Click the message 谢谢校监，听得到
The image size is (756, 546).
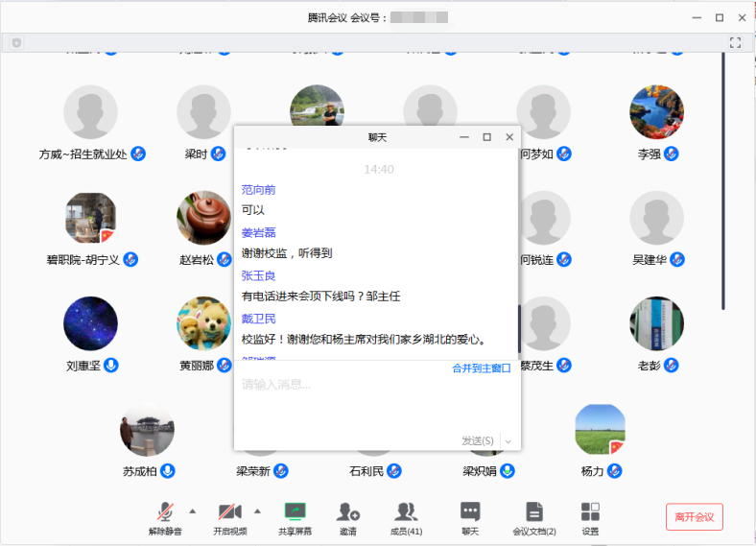287,253
